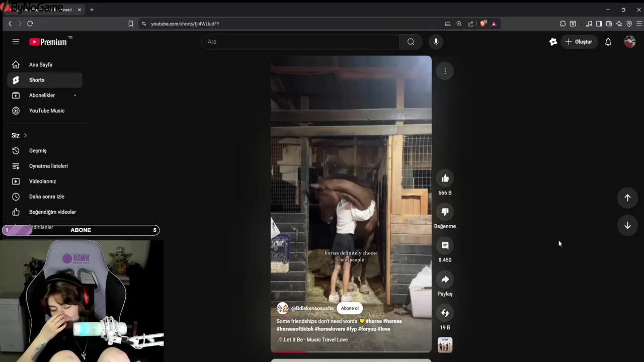Click the share page icon in address bar
This screenshot has height=362, width=644.
click(470, 24)
